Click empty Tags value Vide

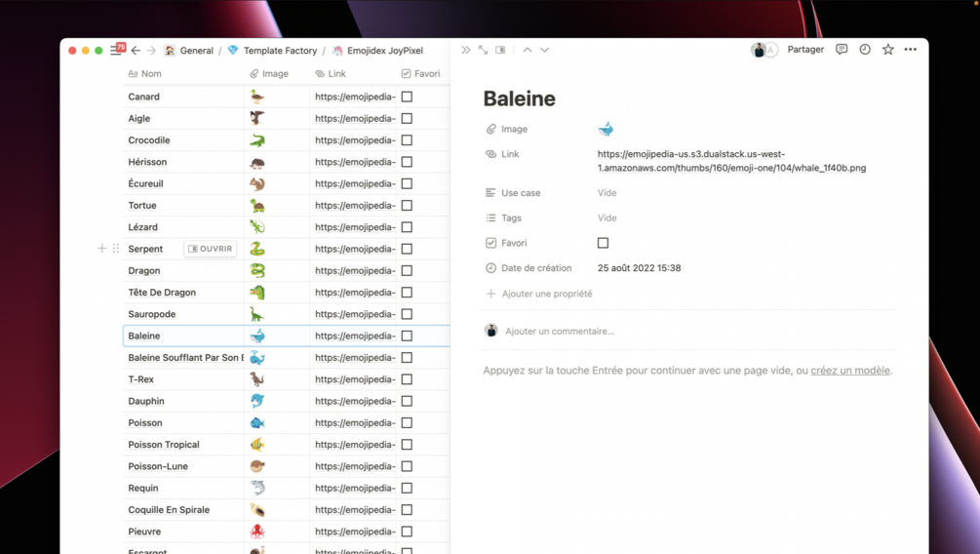pyautogui.click(x=607, y=218)
